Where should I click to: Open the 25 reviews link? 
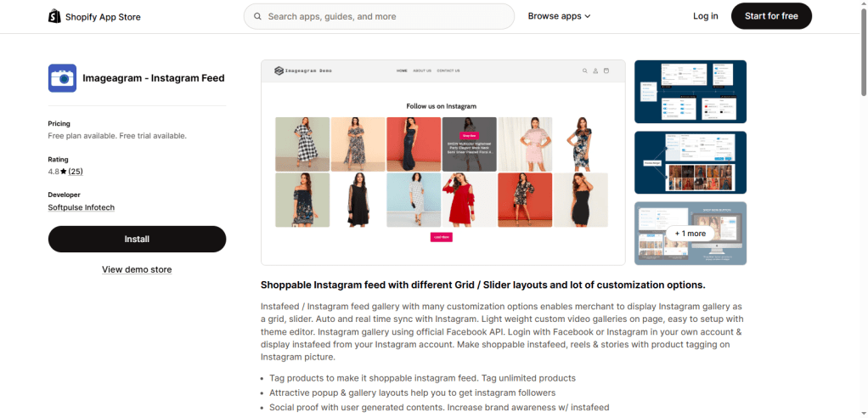(76, 172)
